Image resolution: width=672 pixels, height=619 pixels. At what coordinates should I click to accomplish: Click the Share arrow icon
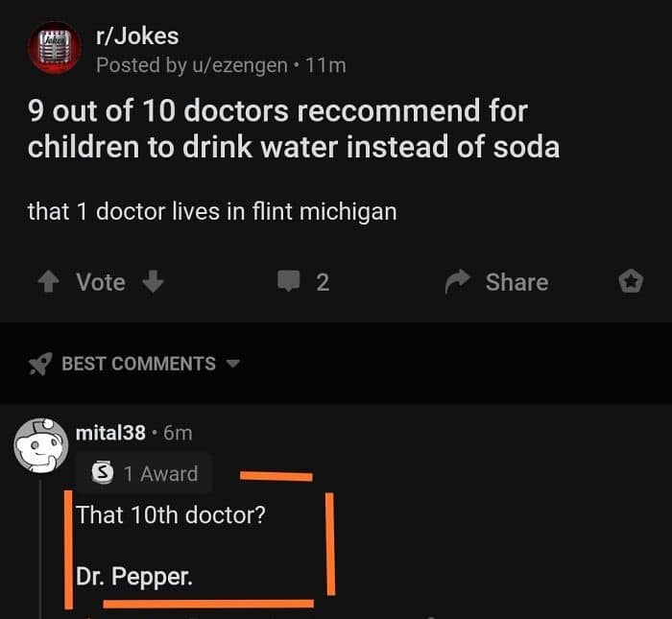457,281
